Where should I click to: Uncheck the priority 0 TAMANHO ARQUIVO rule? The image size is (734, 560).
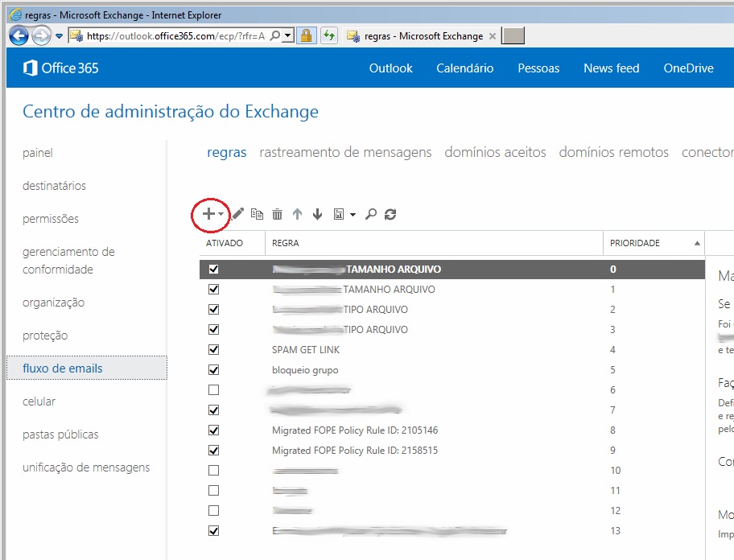[x=213, y=269]
